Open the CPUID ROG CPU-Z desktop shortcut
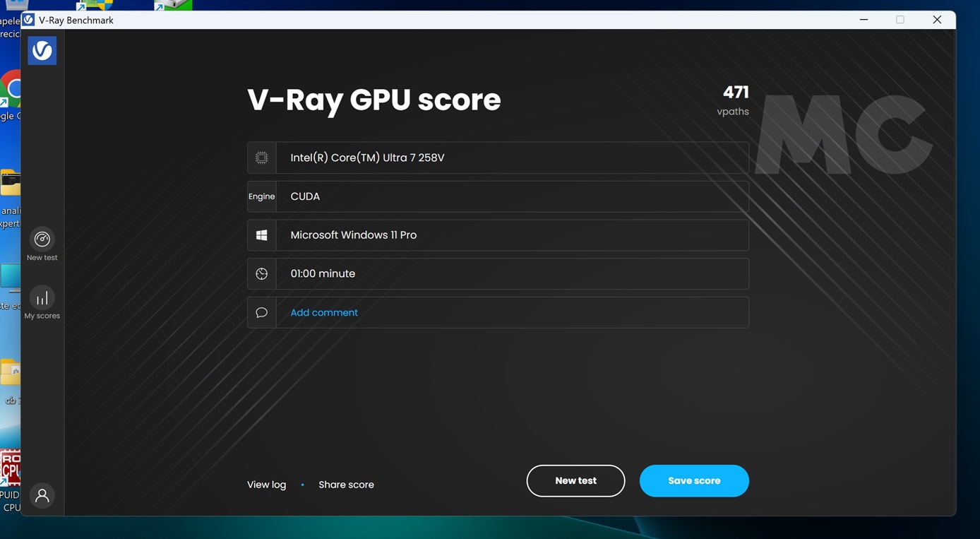Image resolution: width=980 pixels, height=539 pixels. 10,470
